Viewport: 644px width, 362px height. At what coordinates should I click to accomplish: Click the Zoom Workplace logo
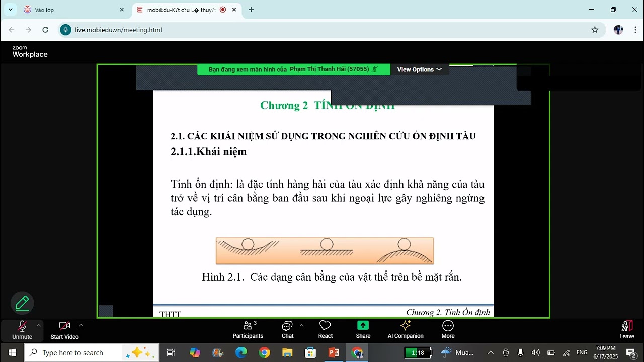click(30, 52)
